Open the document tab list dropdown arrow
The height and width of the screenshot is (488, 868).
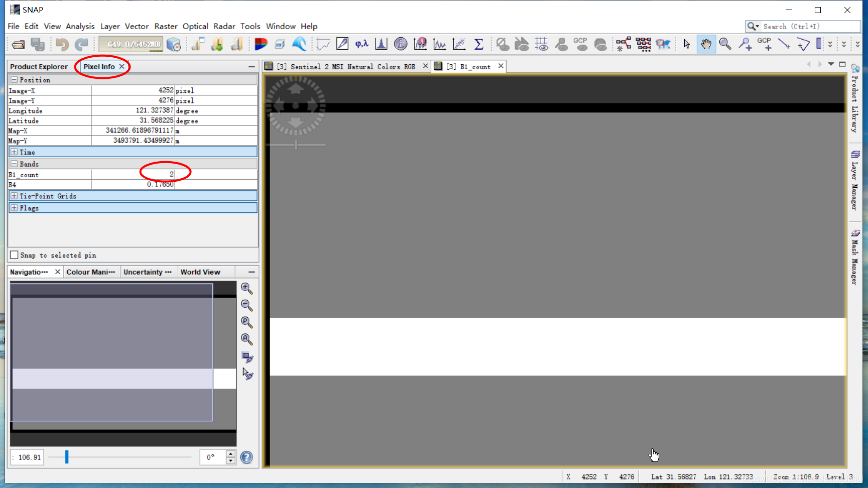point(831,64)
